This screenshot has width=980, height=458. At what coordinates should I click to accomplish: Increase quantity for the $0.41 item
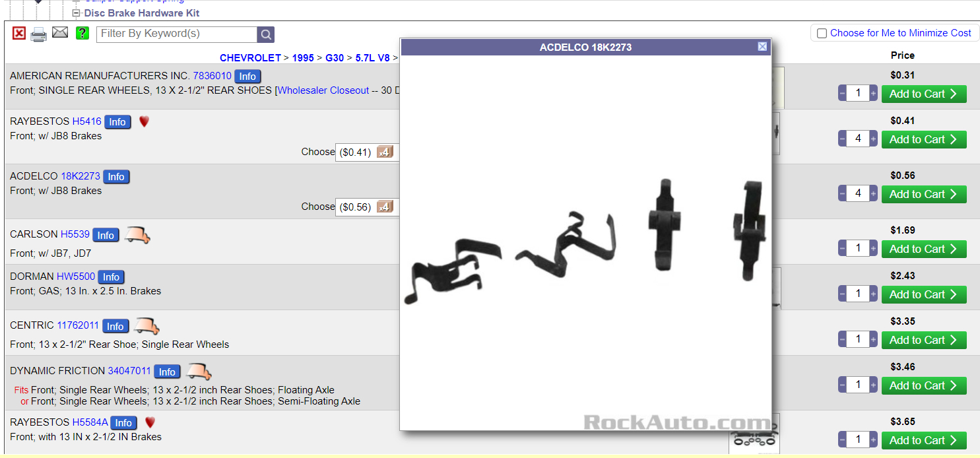[x=873, y=139]
